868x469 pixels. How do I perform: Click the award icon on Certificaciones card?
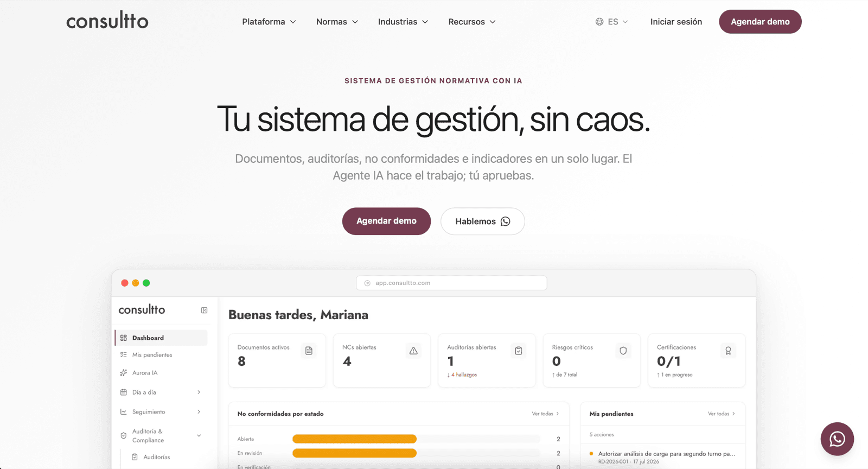(728, 351)
